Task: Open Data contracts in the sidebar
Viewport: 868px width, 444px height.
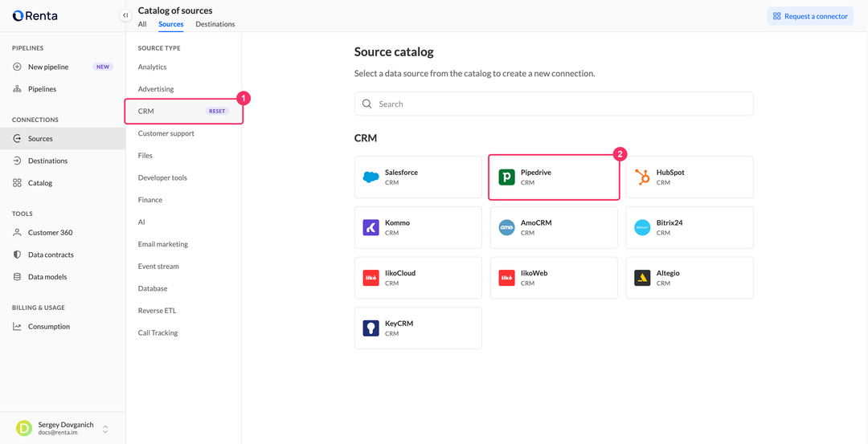Action: click(63, 255)
